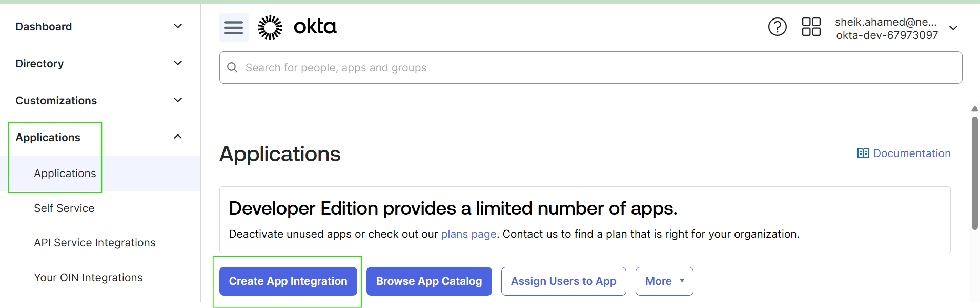Select API Service Integrations in sidebar

[95, 243]
